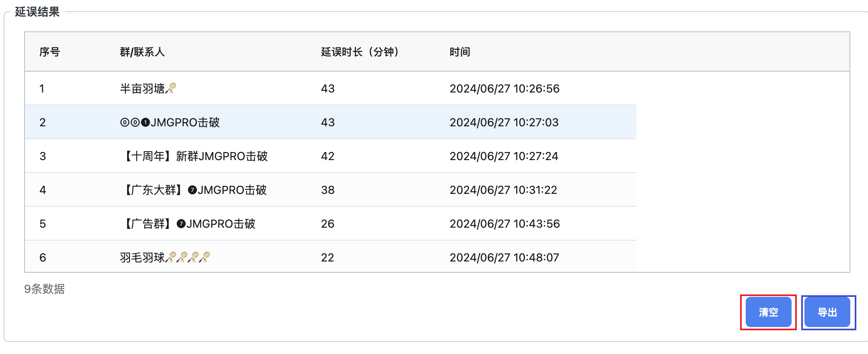This screenshot has width=868, height=354.
Task: Click the timestamp 2024/06/27 10:26:56
Action: pos(504,88)
